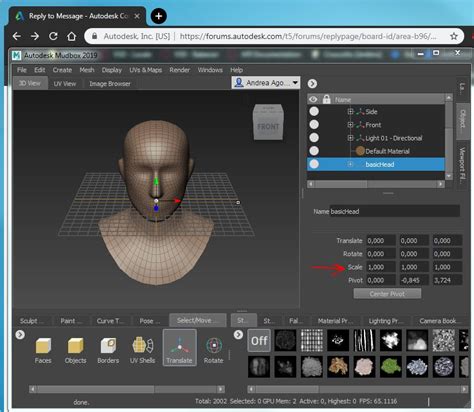Open the Paint tools tab

(x=70, y=321)
